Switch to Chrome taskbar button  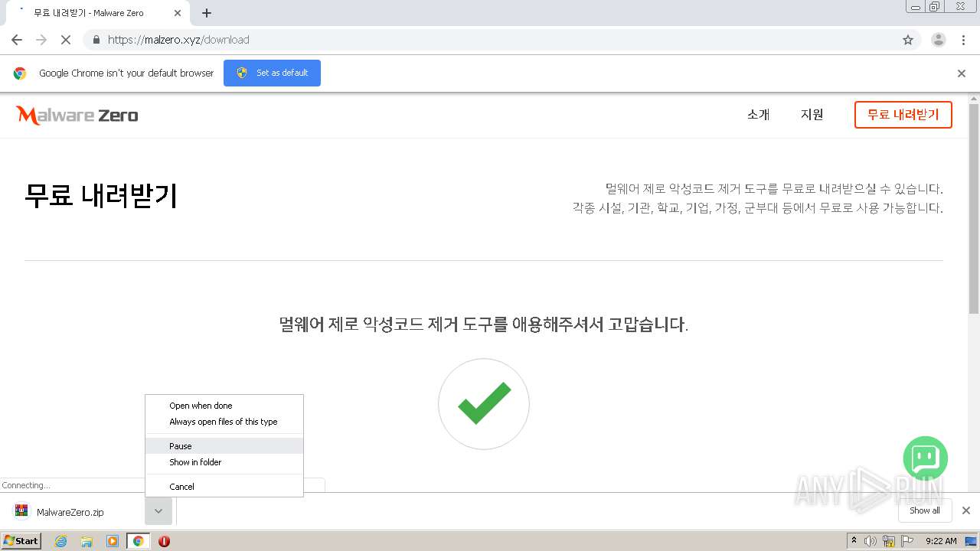coord(138,541)
